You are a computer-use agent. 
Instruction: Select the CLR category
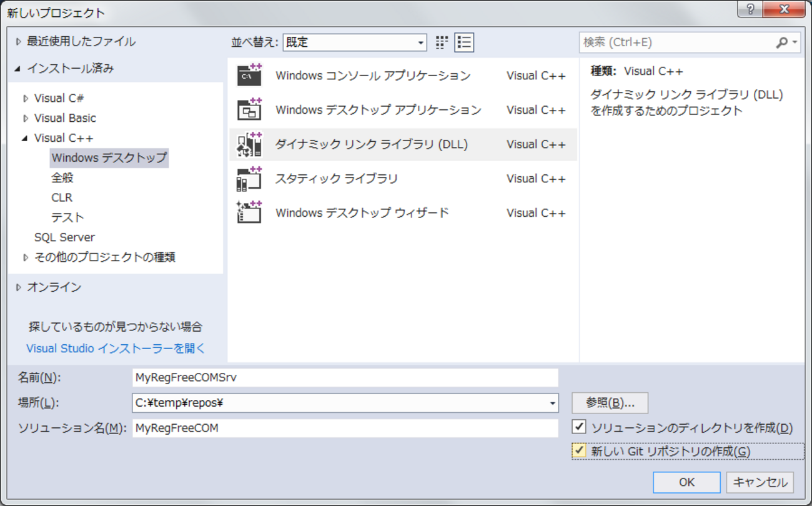62,197
